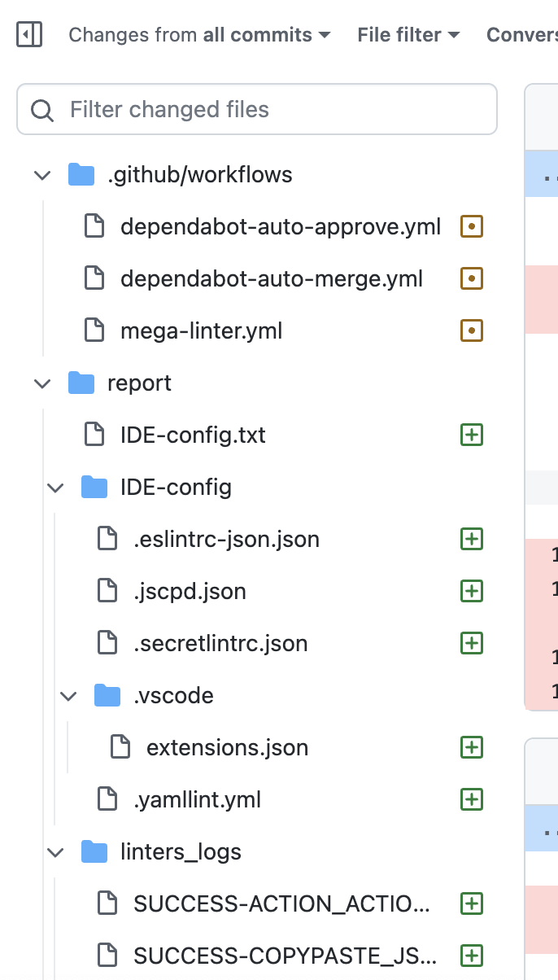Viewport: 558px width, 980px height.
Task: Click the added-file marker for .jscpd.json
Action: (471, 591)
